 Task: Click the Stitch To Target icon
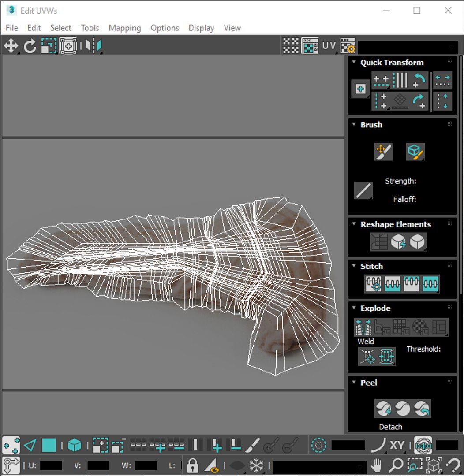tap(374, 284)
